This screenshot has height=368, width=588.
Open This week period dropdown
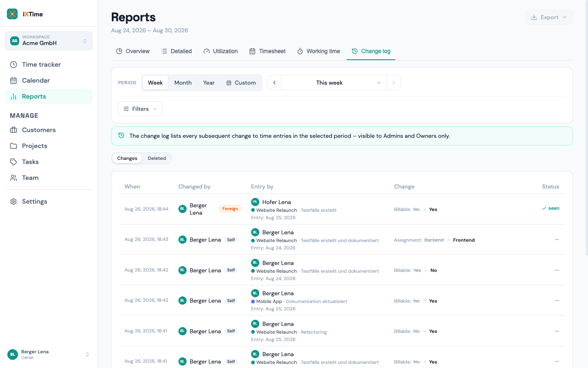(334, 83)
